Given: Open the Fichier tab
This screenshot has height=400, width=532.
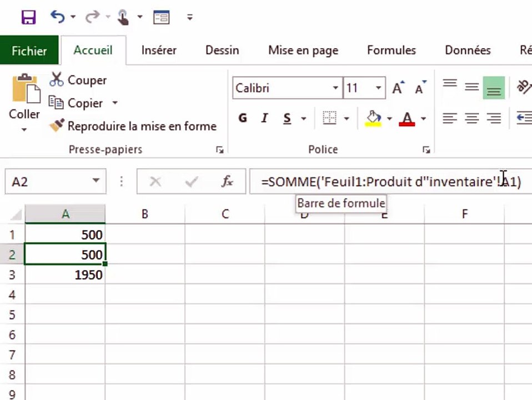Looking at the screenshot, I should coord(29,51).
